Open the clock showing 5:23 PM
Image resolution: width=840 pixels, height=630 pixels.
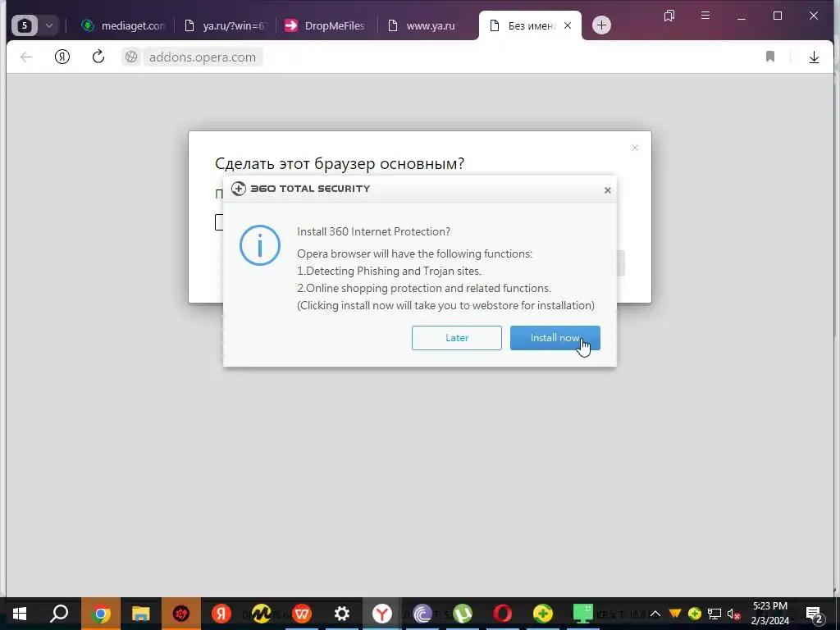[x=770, y=614]
